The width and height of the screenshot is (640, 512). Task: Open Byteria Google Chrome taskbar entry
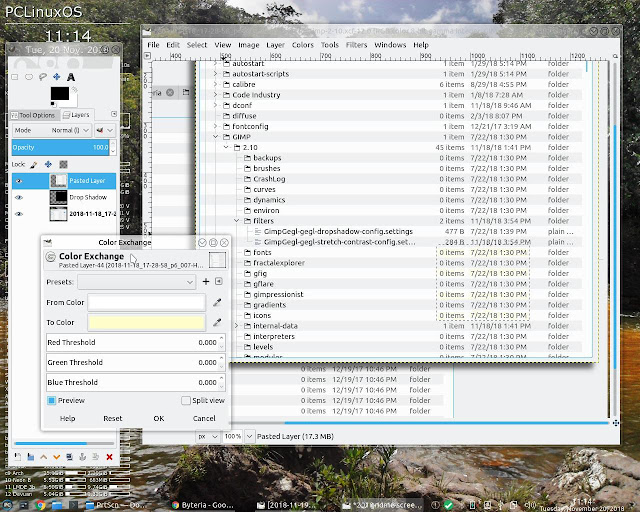pos(202,505)
